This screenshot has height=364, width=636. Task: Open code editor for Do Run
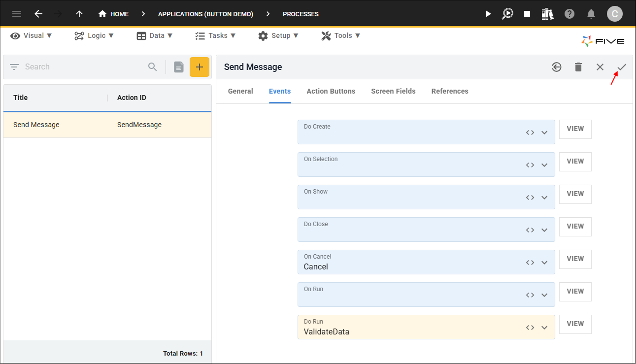(530, 328)
